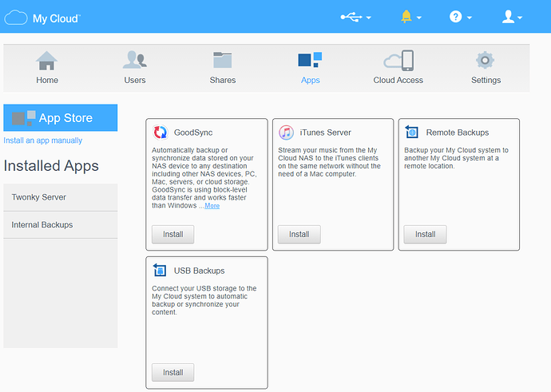Go to the Home tab label
The width and height of the screenshot is (551, 392).
[47, 80]
